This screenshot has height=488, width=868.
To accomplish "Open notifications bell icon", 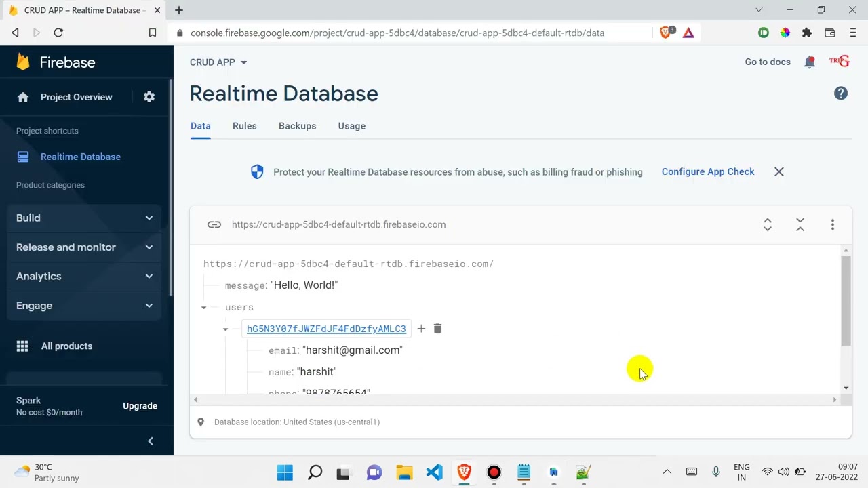I will click(x=810, y=62).
